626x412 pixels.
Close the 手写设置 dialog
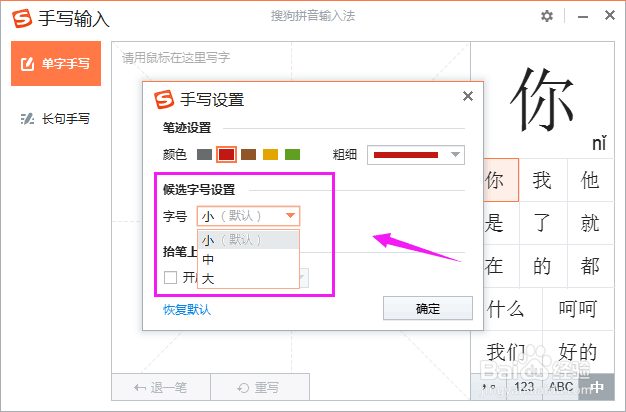pyautogui.click(x=468, y=96)
